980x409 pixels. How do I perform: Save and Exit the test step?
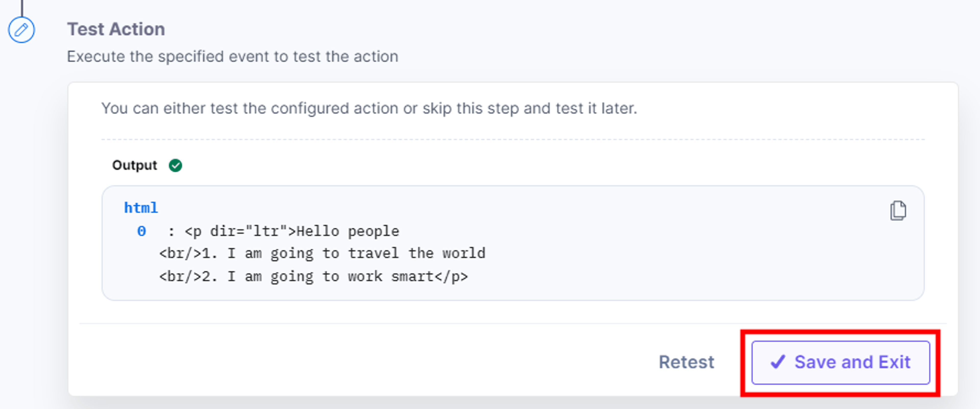[x=840, y=362]
